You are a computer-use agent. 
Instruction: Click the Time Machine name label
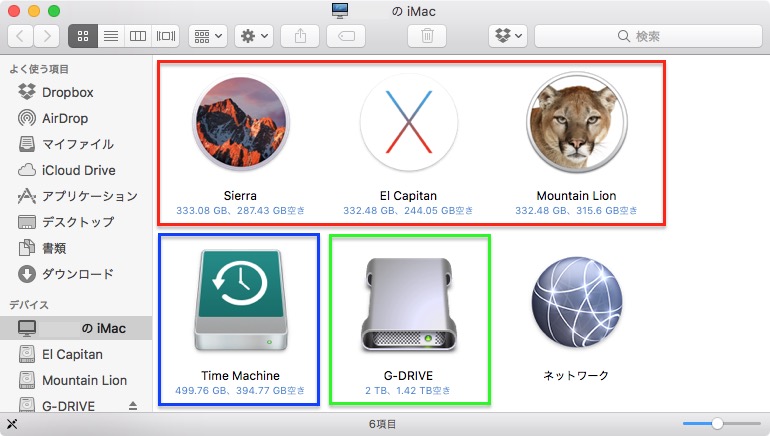241,376
